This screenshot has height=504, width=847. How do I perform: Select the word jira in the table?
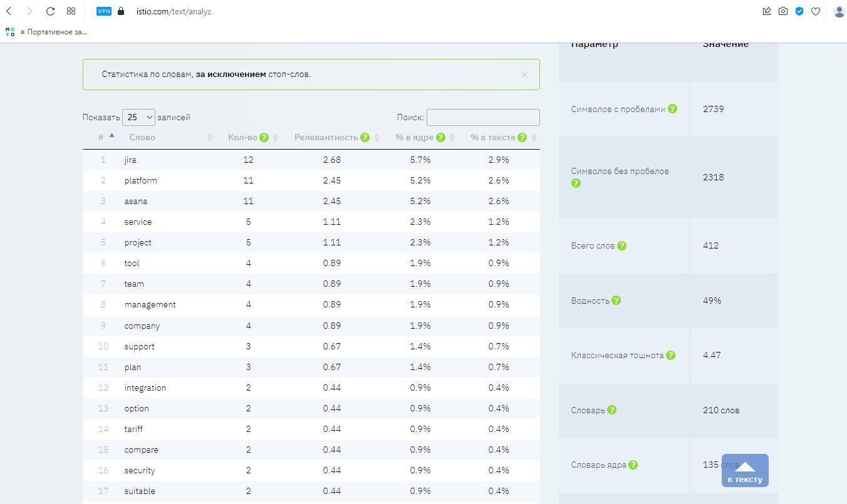click(x=130, y=160)
